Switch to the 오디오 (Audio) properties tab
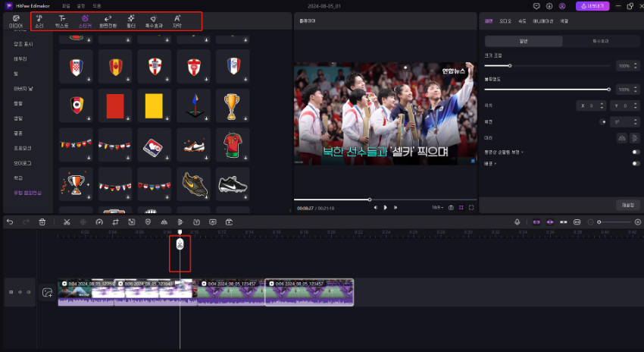This screenshot has width=644, height=352. point(505,21)
